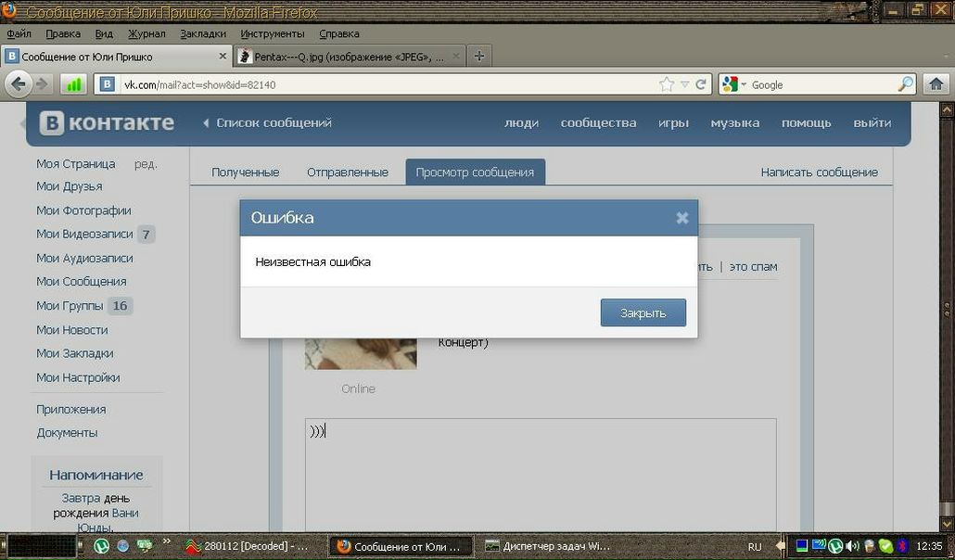Click the VKontakte logo in the header

click(x=107, y=123)
